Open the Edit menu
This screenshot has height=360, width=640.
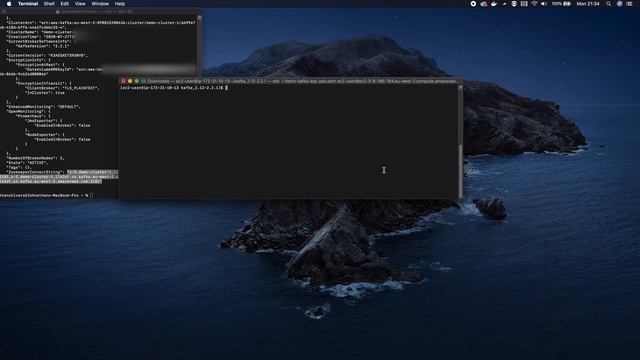[x=64, y=4]
